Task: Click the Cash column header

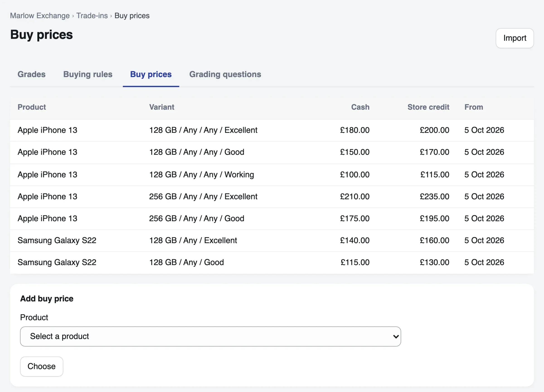Action: click(x=360, y=107)
